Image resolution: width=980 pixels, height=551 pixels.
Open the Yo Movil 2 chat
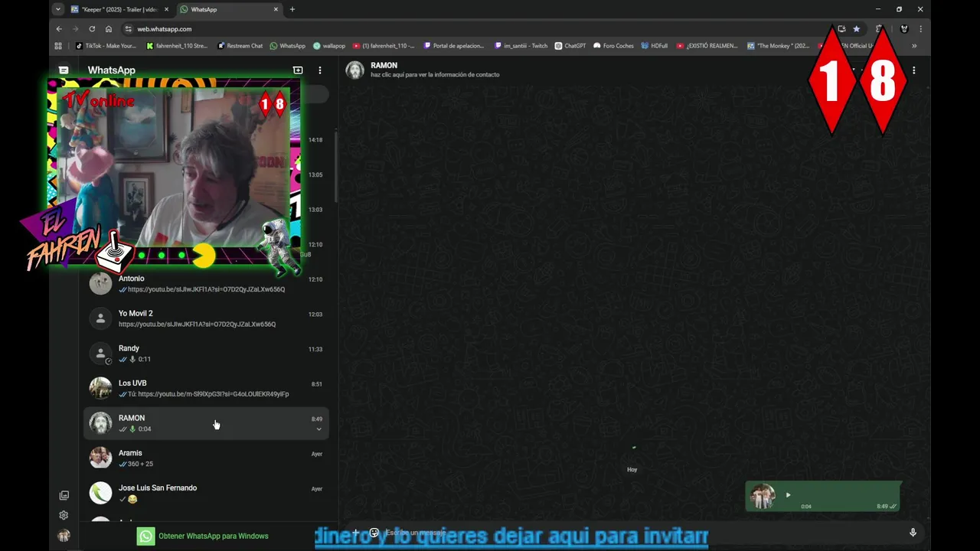click(206, 318)
